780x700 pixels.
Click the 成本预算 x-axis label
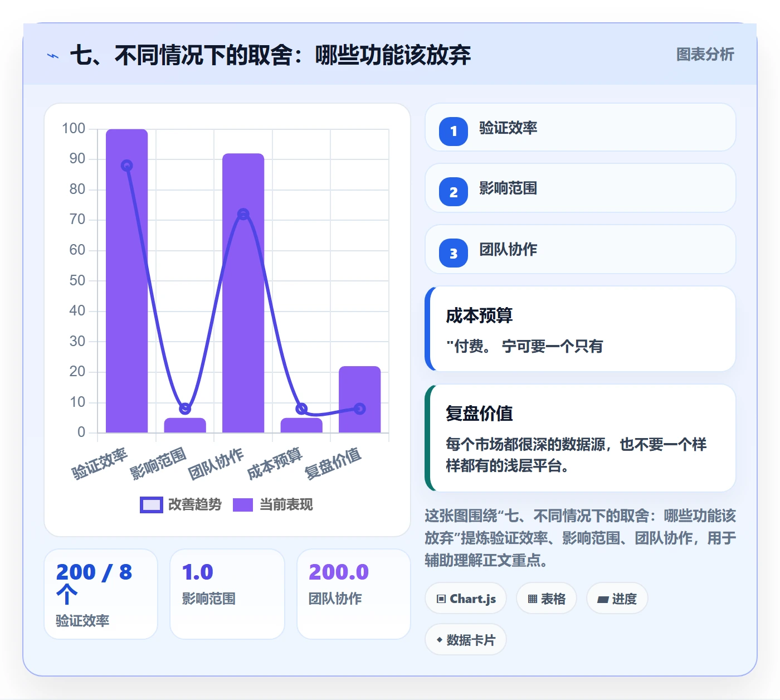point(275,464)
